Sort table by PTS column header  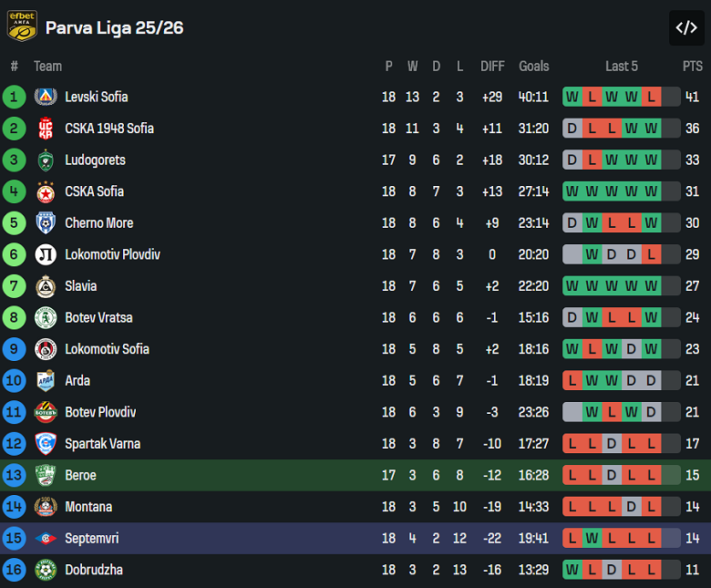click(693, 66)
